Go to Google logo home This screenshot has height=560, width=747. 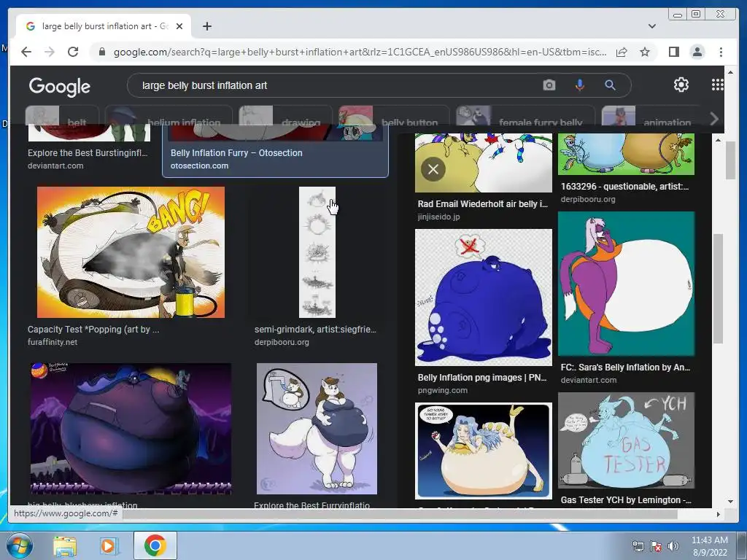click(x=60, y=87)
